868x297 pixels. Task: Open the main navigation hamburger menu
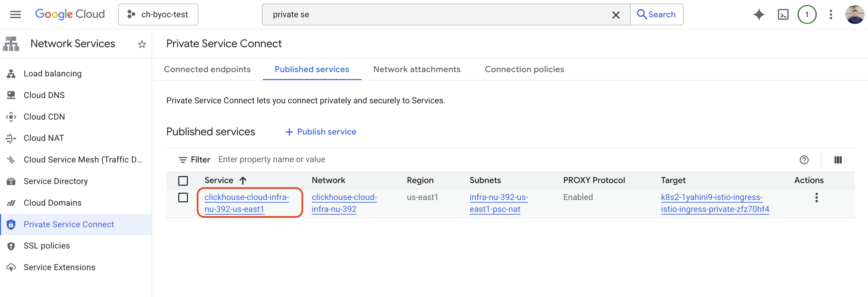pyautogui.click(x=16, y=15)
